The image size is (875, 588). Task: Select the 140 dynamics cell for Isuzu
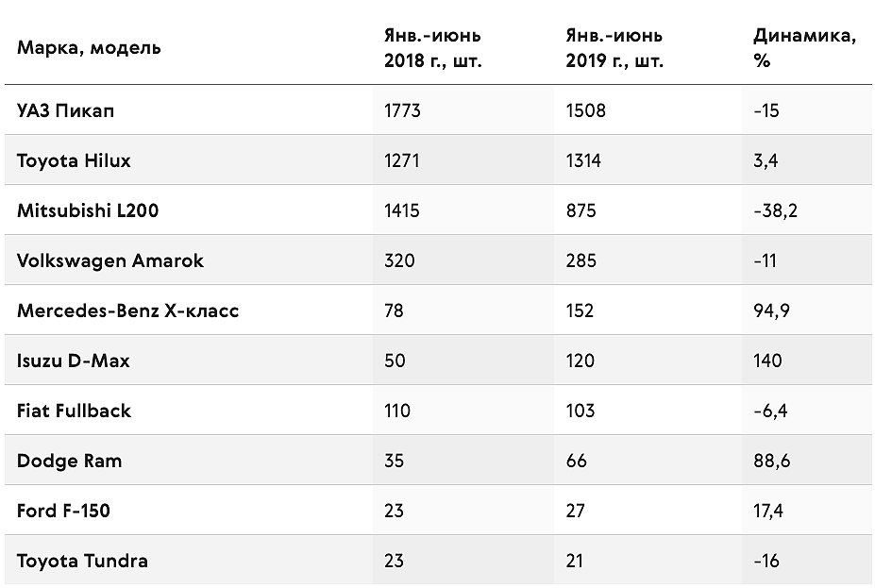767,361
